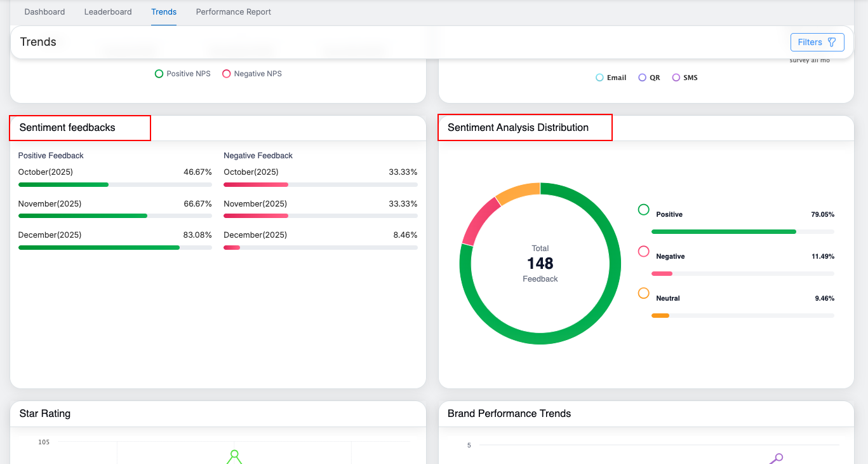The image size is (868, 464).
Task: Click the green Star Rating chart data point
Action: 234,454
